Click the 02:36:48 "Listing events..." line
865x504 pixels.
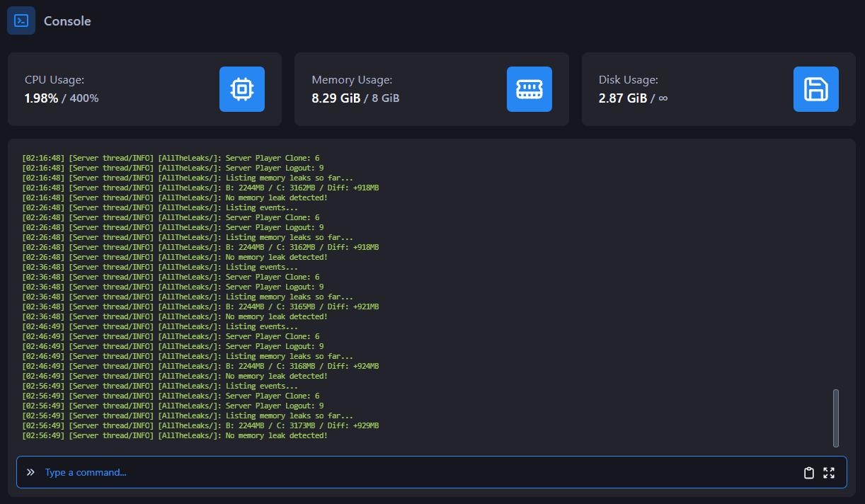tap(160, 268)
